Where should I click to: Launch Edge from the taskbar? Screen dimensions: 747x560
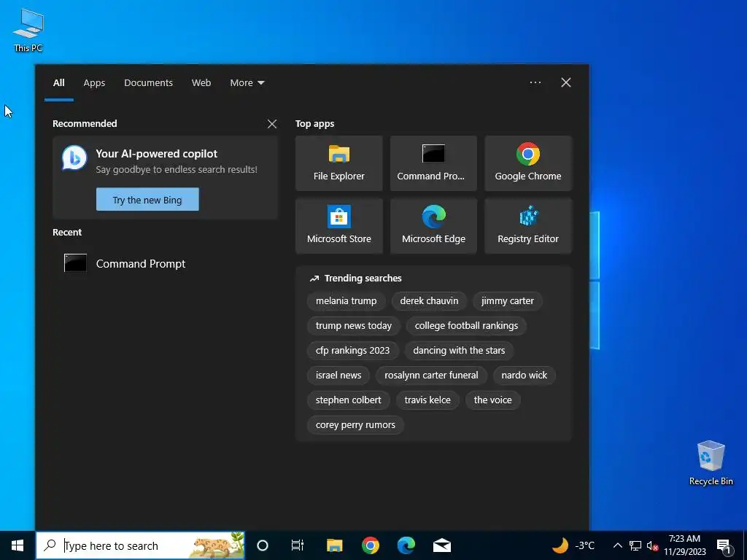[x=406, y=545]
